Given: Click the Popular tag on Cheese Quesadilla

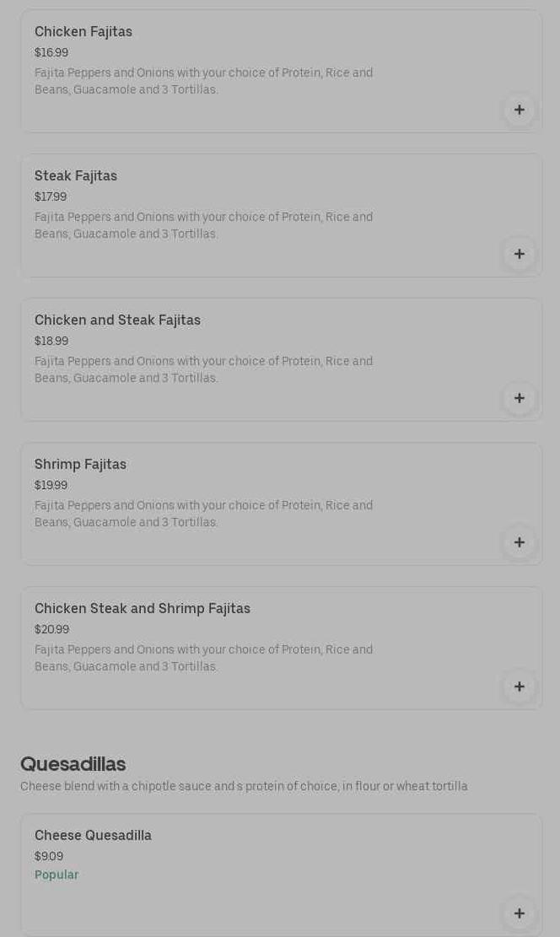Looking at the screenshot, I should [x=57, y=875].
